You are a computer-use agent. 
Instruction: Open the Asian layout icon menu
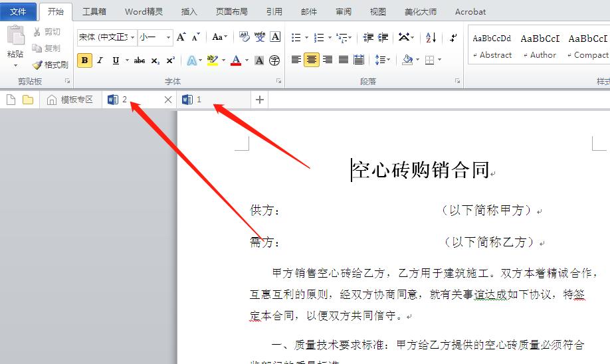coord(406,37)
